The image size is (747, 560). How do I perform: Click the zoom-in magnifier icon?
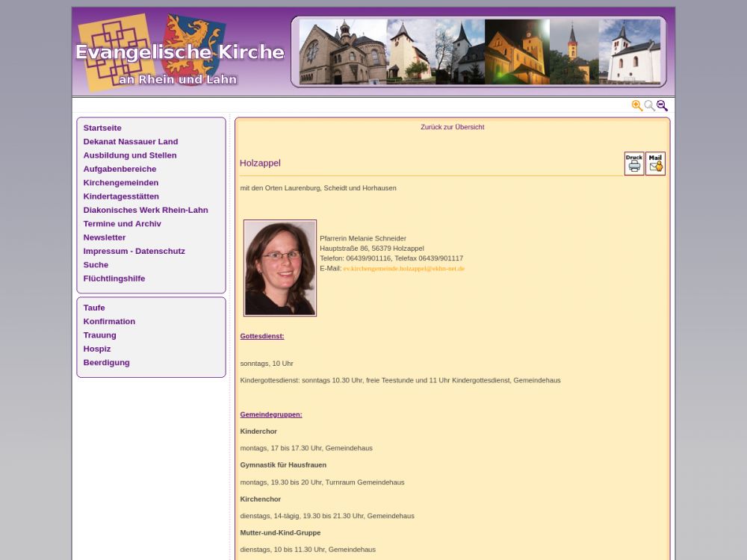(x=636, y=106)
